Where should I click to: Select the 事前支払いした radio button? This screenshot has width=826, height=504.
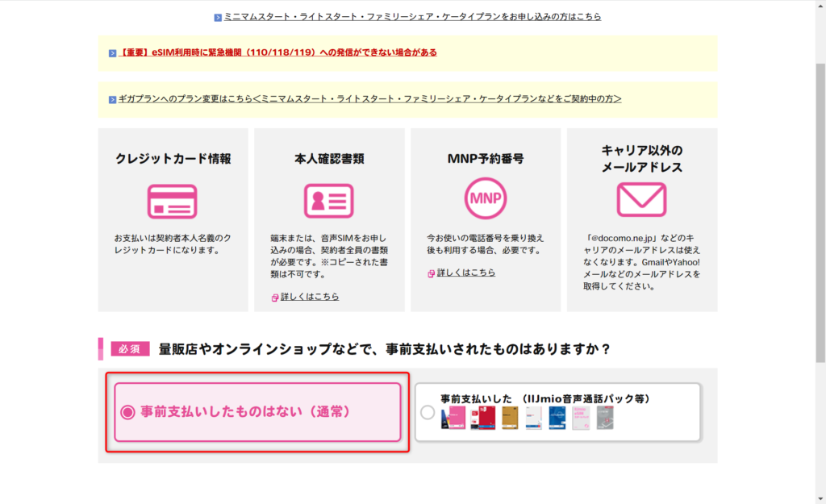pos(428,412)
